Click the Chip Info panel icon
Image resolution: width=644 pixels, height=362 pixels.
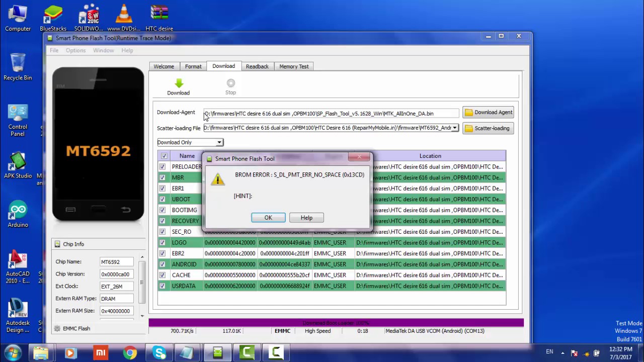pyautogui.click(x=57, y=244)
